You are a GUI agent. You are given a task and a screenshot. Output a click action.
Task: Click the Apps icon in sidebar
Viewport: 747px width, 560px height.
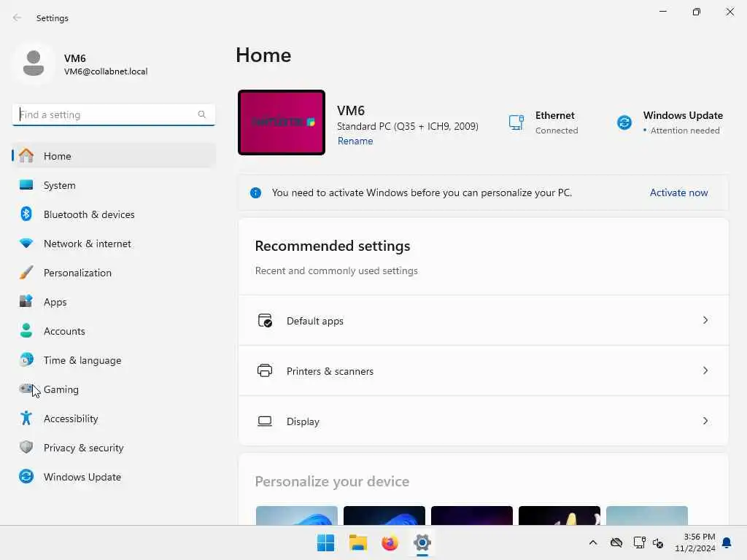[26, 301]
